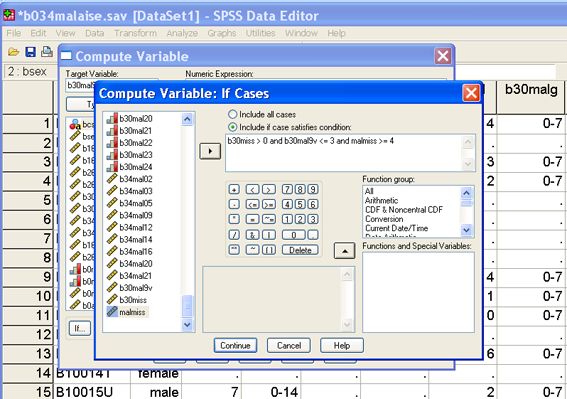Image resolution: width=567 pixels, height=399 pixels.
Task: Click the equals operator keypad button
Action: click(x=252, y=219)
